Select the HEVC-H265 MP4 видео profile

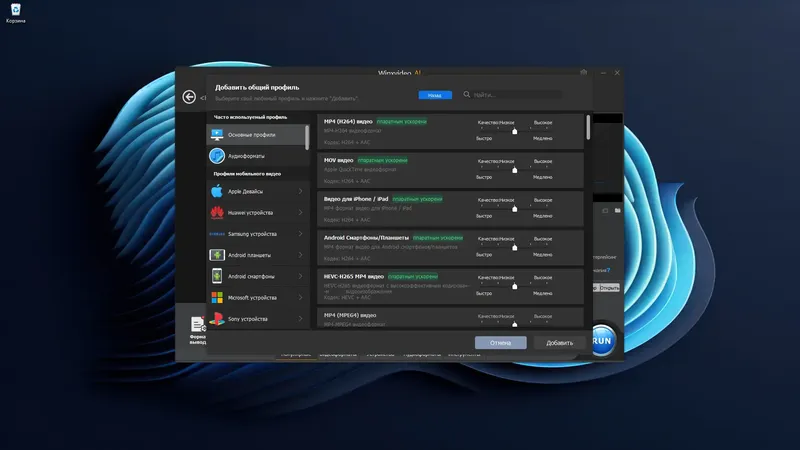point(450,287)
